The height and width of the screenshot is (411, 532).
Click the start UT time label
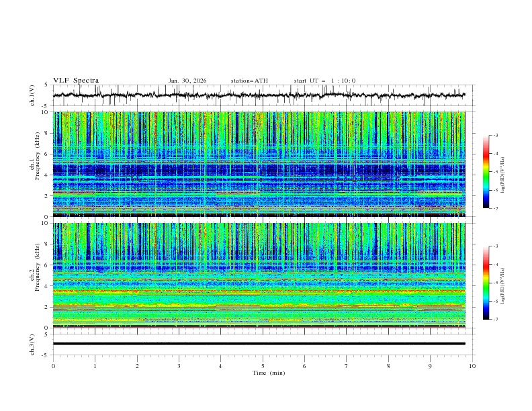pyautogui.click(x=324, y=81)
